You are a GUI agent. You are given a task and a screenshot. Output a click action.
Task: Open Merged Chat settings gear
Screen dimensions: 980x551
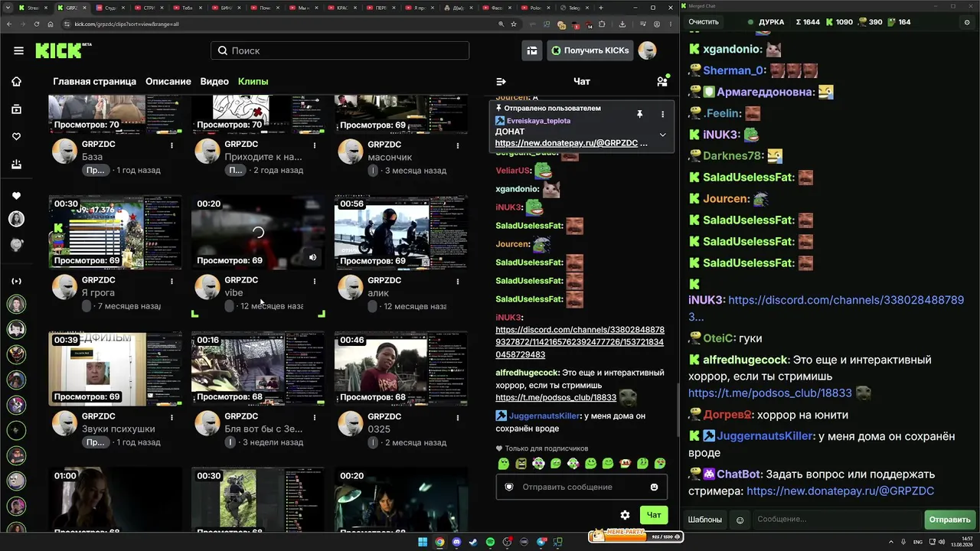tap(966, 22)
